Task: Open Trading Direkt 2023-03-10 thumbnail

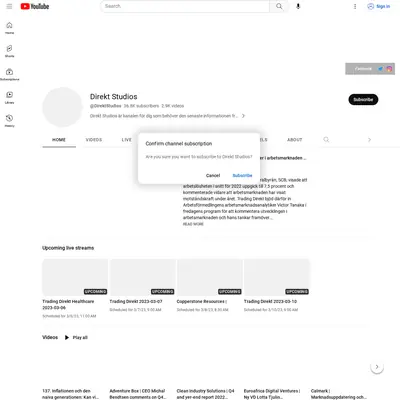Action: click(x=277, y=277)
